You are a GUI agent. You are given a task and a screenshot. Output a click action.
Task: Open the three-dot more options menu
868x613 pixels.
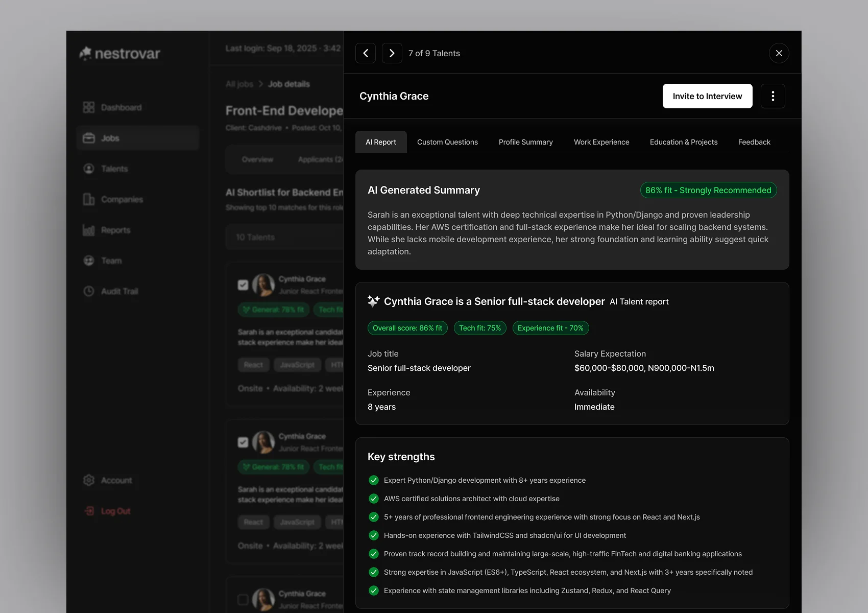click(x=773, y=96)
